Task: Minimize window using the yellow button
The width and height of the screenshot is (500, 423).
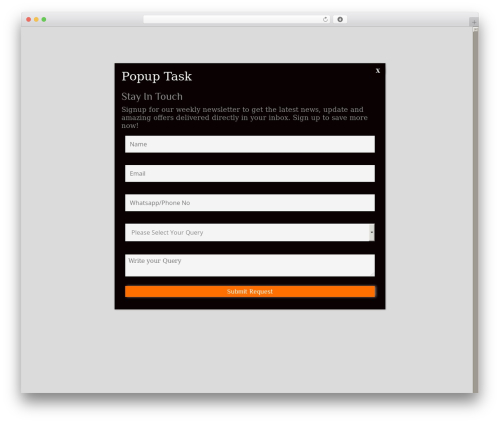Action: [36, 19]
